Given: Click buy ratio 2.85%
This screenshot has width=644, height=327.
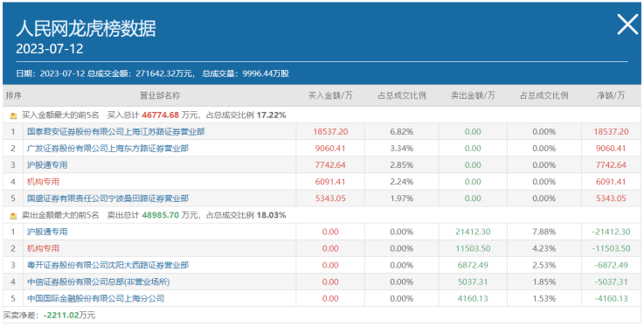Looking at the screenshot, I should click(x=402, y=165).
